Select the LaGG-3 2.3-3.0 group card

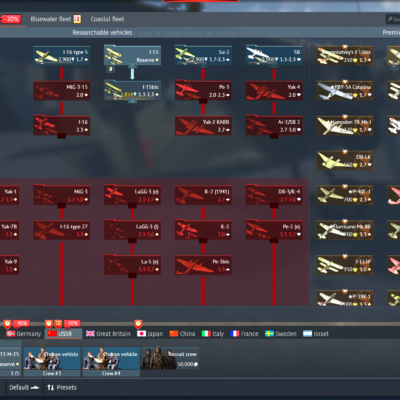tap(132, 230)
